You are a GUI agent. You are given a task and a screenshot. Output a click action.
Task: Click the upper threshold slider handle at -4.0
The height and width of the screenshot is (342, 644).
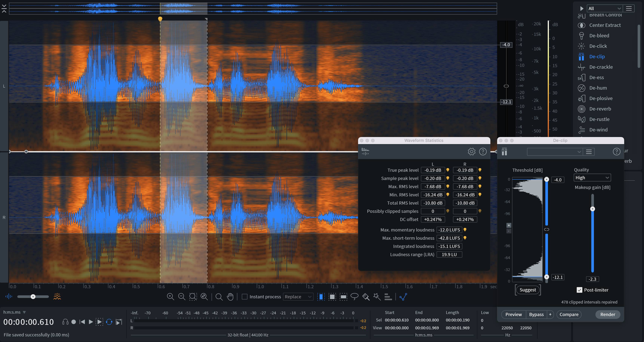coord(547,179)
